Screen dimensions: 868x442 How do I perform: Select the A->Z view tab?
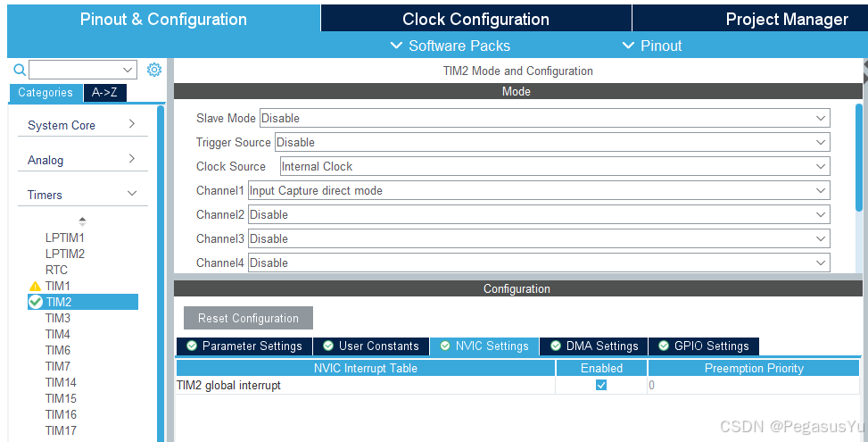[104, 93]
